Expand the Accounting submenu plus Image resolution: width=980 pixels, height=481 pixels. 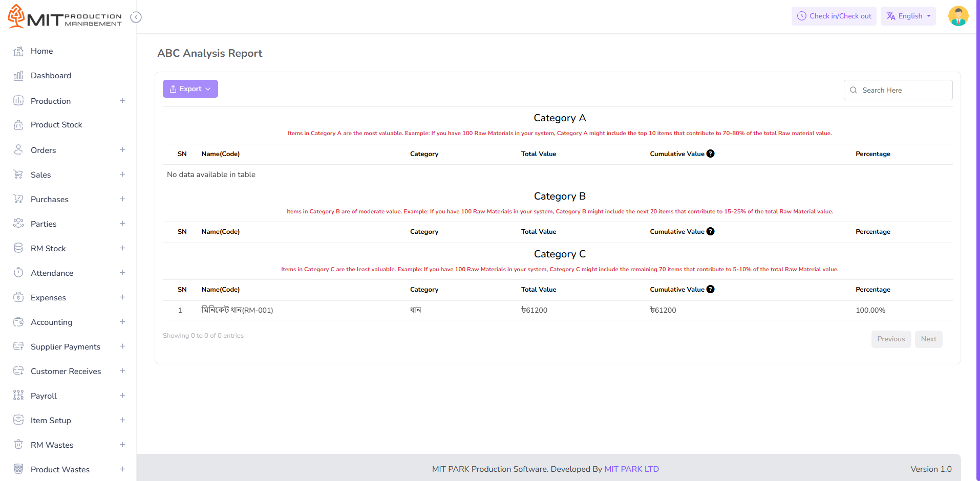coord(122,322)
